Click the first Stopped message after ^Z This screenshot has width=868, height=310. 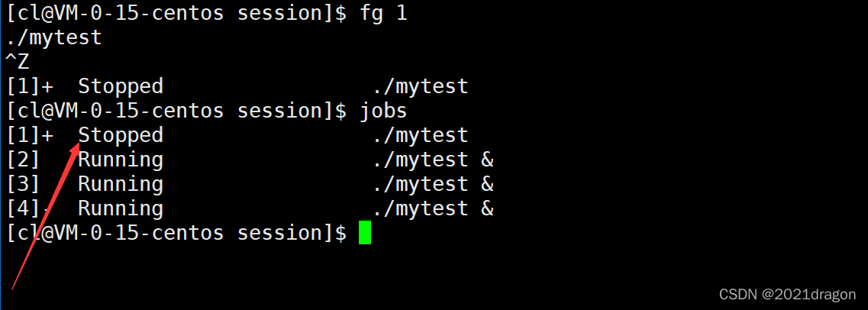click(121, 86)
